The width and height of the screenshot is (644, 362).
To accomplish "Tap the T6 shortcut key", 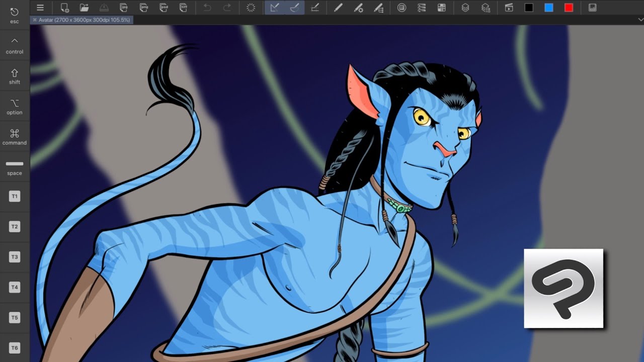I will click(x=15, y=348).
